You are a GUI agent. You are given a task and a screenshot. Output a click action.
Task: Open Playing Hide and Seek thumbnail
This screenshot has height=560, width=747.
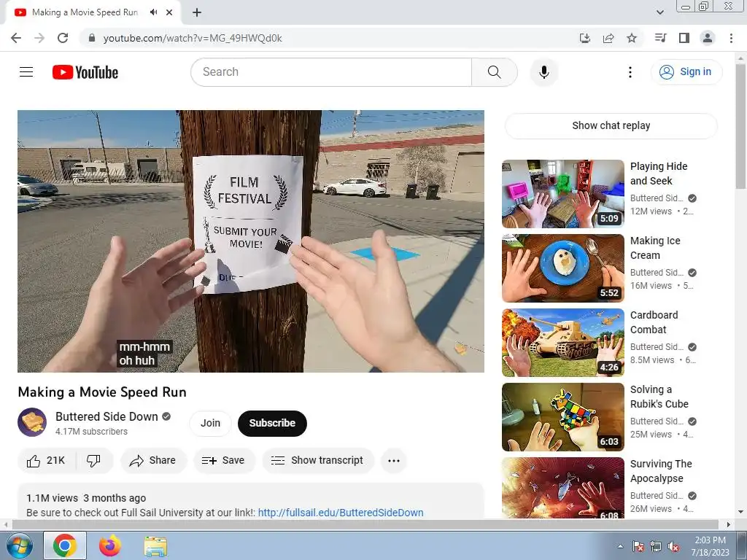pos(562,194)
